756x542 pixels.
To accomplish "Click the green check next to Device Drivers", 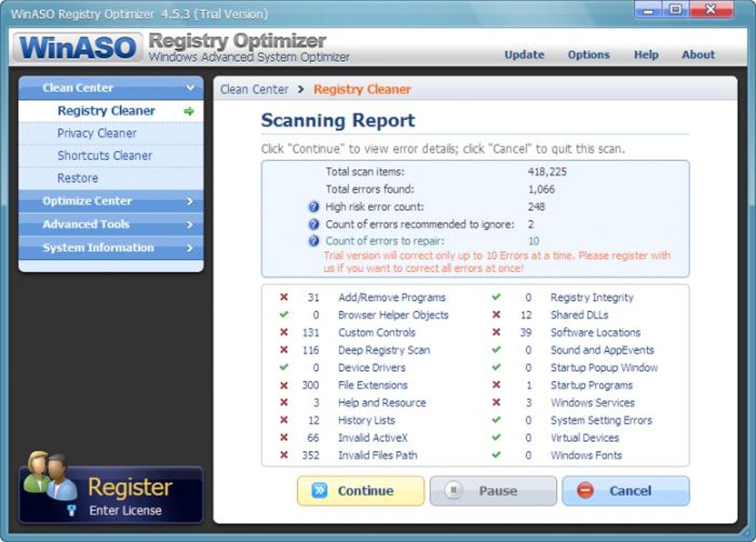I will click(x=284, y=367).
